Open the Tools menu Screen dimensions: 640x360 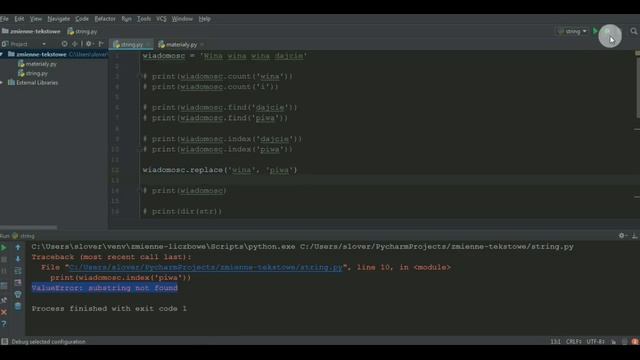[144, 19]
